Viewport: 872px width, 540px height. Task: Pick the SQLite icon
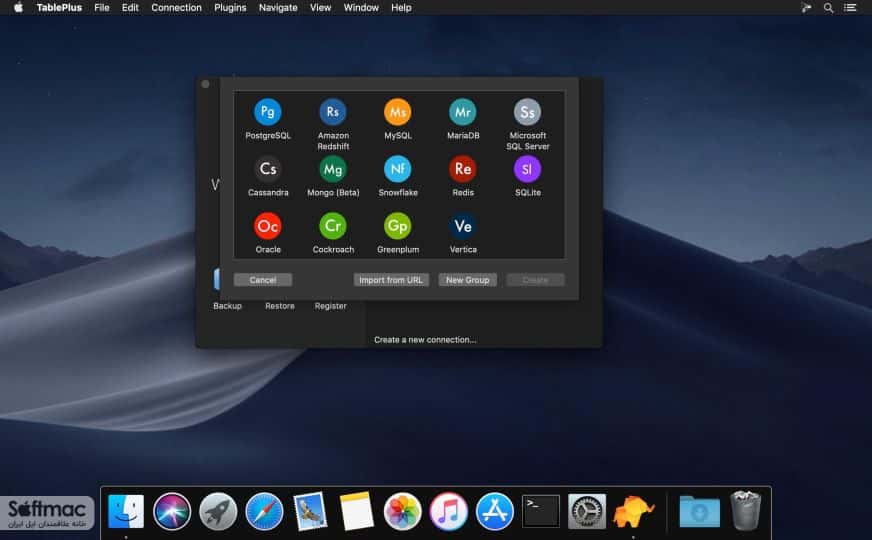pyautogui.click(x=527, y=169)
